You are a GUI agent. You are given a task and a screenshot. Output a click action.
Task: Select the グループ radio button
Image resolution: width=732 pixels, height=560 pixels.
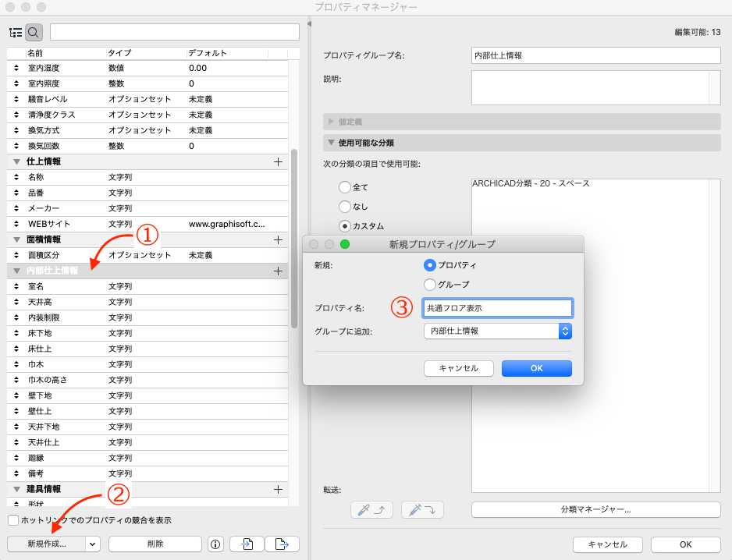click(430, 284)
